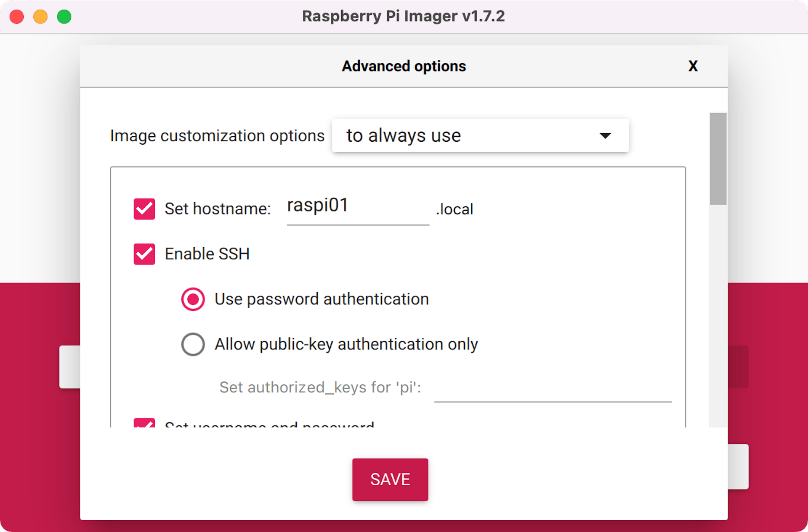The width and height of the screenshot is (808, 532).
Task: Click the Advanced options dialog title
Action: pyautogui.click(x=403, y=66)
